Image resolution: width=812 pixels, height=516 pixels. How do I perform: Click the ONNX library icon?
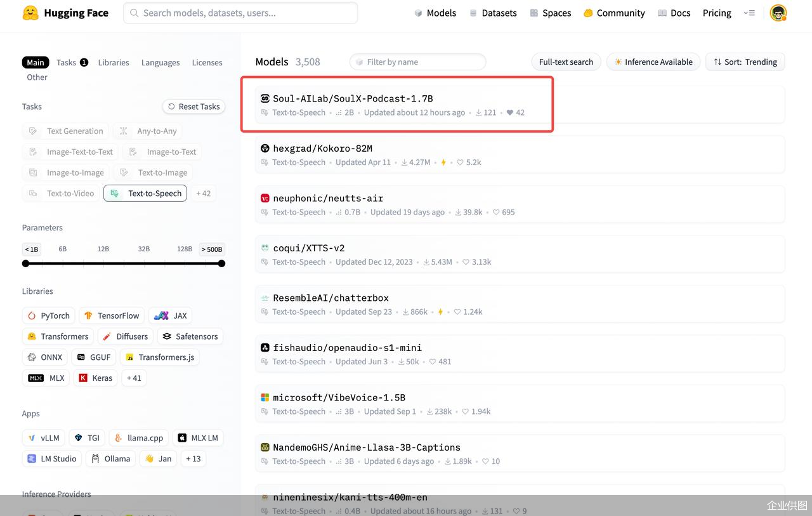tap(32, 357)
